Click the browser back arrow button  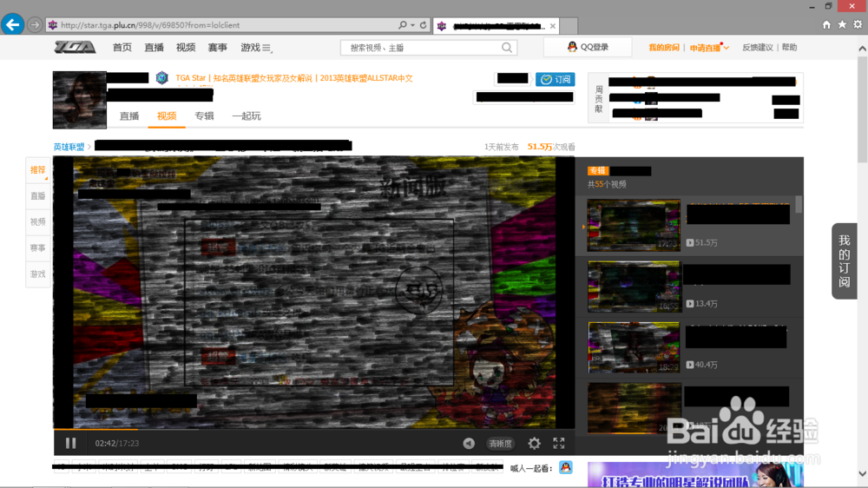click(x=12, y=24)
